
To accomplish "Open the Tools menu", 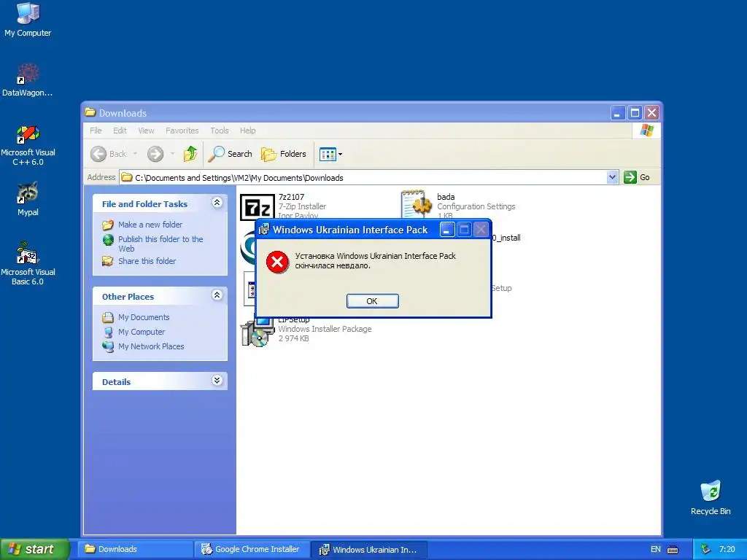I will [220, 131].
